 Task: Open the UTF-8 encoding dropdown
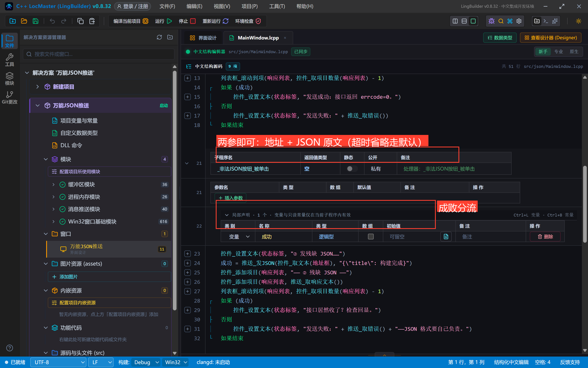(58, 362)
